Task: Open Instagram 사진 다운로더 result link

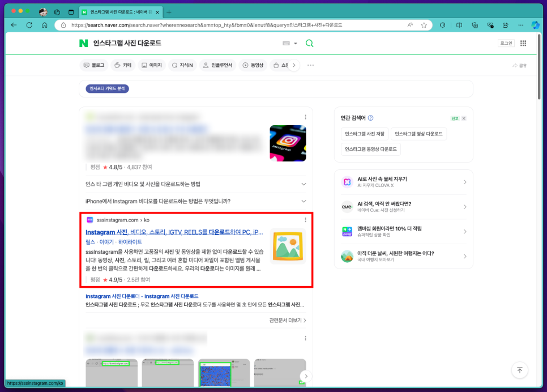Action: pyautogui.click(x=142, y=296)
